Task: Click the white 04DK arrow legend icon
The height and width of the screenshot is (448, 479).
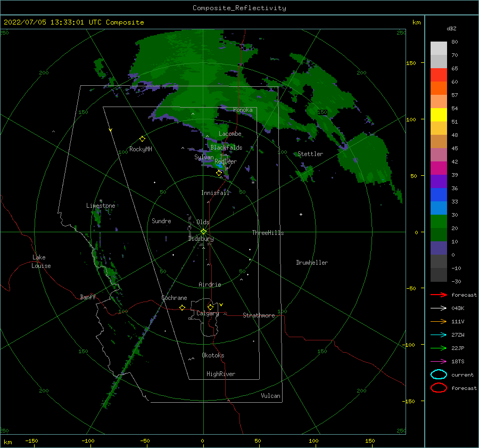Action: click(x=439, y=308)
